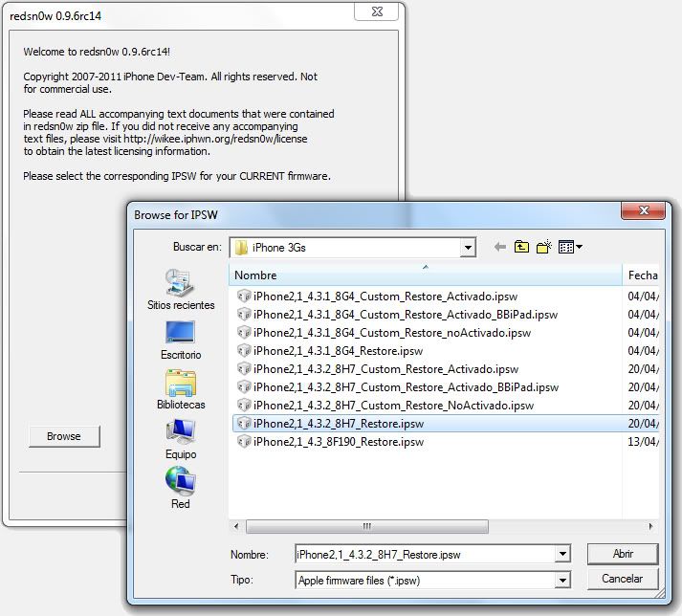This screenshot has height=616, width=682.
Task: Select file name iPhone2,1_4.3_8F190_Restore.ipsw
Action: click(339, 442)
